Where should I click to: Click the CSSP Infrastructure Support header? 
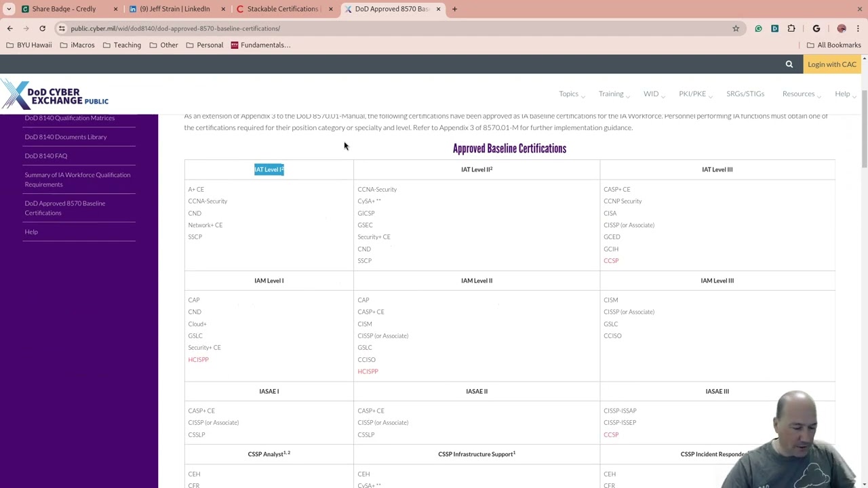477,454
